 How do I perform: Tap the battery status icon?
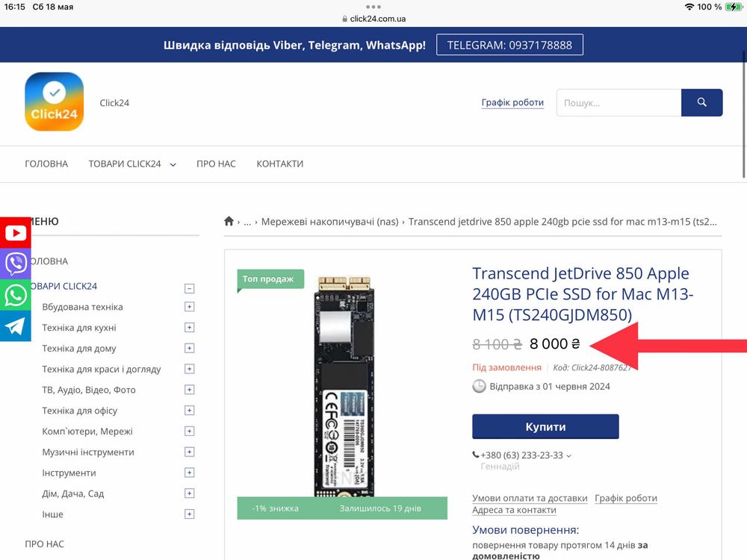click(x=734, y=7)
